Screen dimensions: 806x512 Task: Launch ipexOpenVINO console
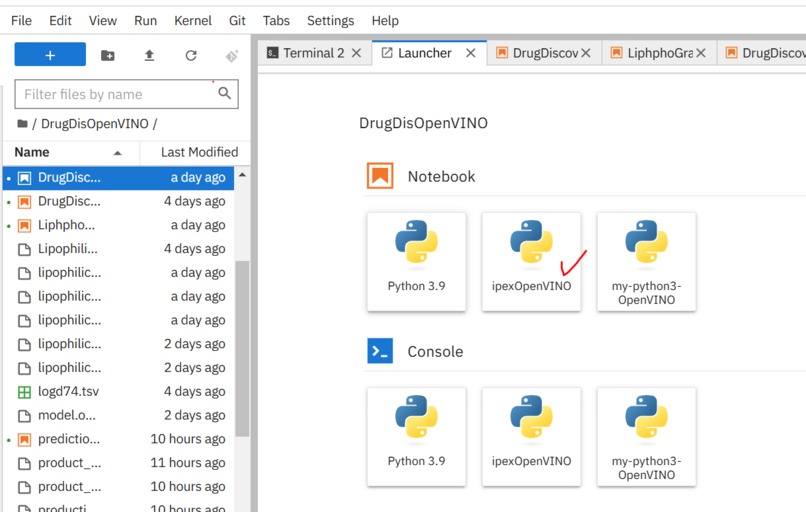(x=532, y=436)
